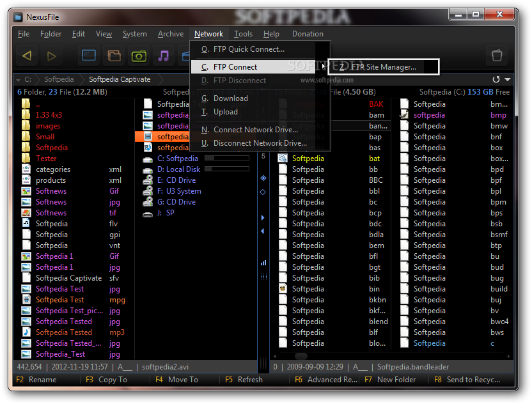Click F8 Send to Recycle function button
The width and height of the screenshot is (532, 404).
pyautogui.click(x=467, y=380)
